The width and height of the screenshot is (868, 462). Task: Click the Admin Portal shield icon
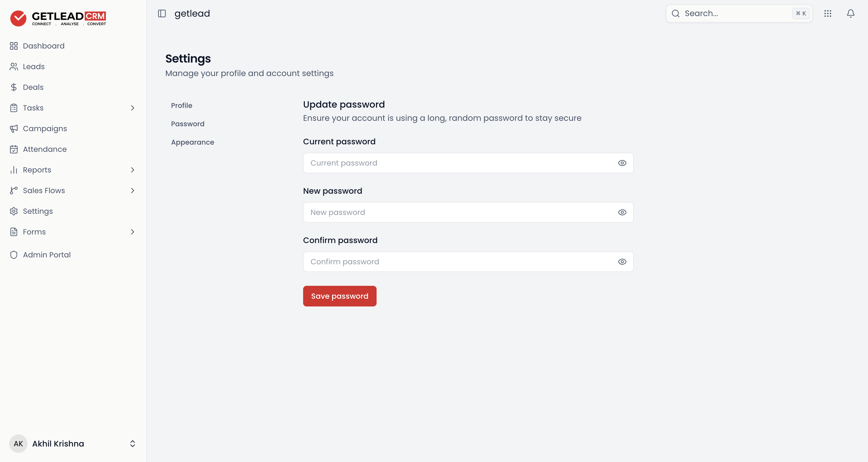13,255
